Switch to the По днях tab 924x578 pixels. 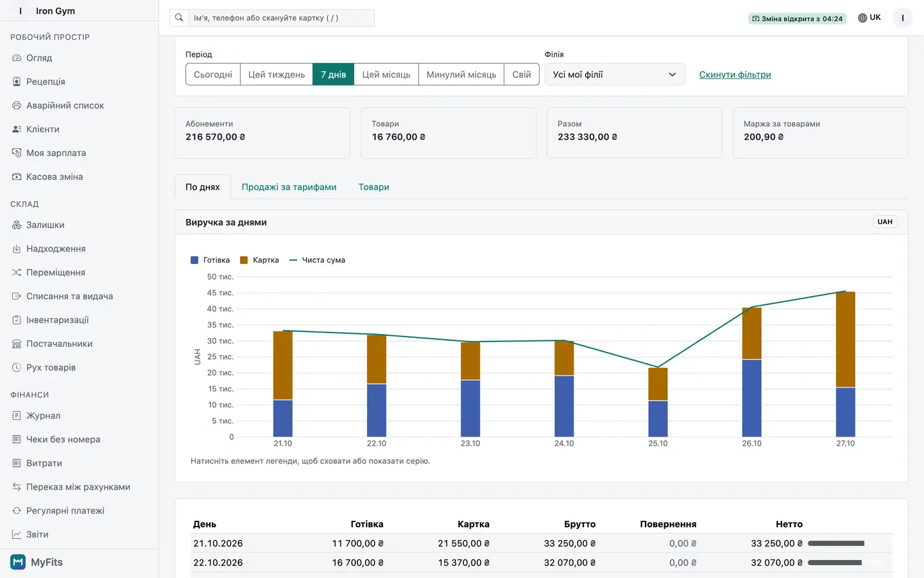(203, 187)
